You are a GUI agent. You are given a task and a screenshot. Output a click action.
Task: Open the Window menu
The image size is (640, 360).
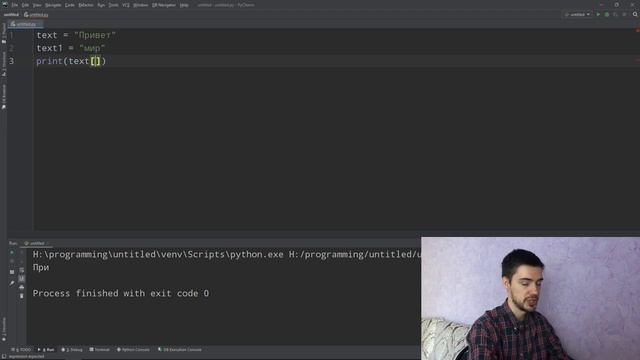(x=140, y=5)
